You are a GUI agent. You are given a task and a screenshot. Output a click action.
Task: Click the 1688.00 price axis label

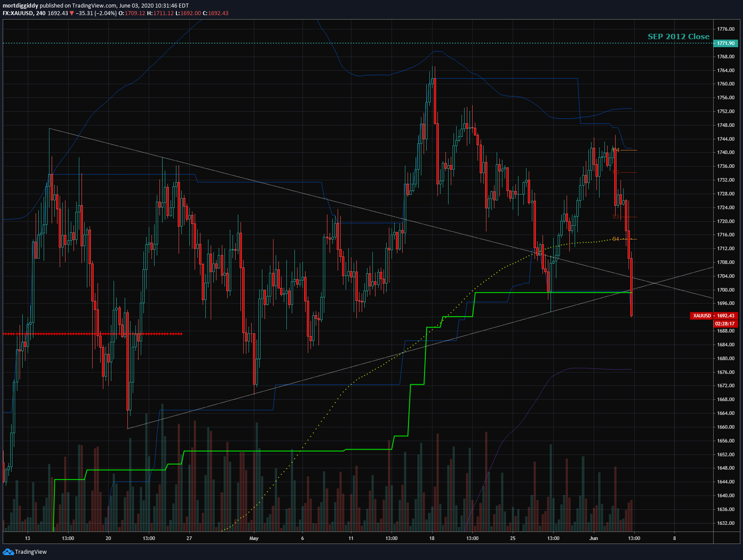tap(726, 331)
